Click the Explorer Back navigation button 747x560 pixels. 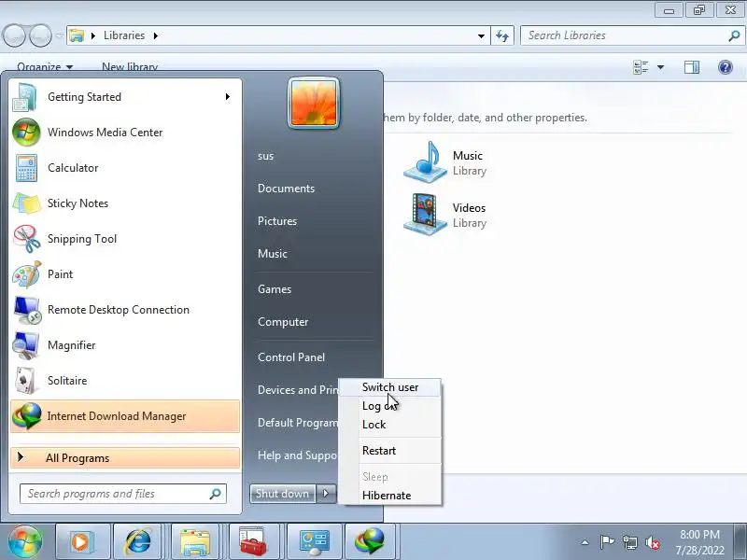click(x=14, y=35)
